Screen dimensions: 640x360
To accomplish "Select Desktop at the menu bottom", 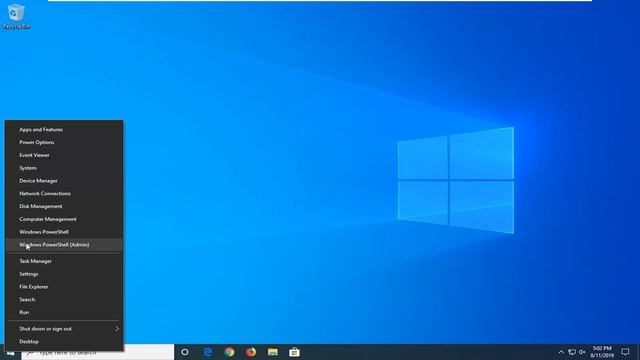I will point(64,342).
